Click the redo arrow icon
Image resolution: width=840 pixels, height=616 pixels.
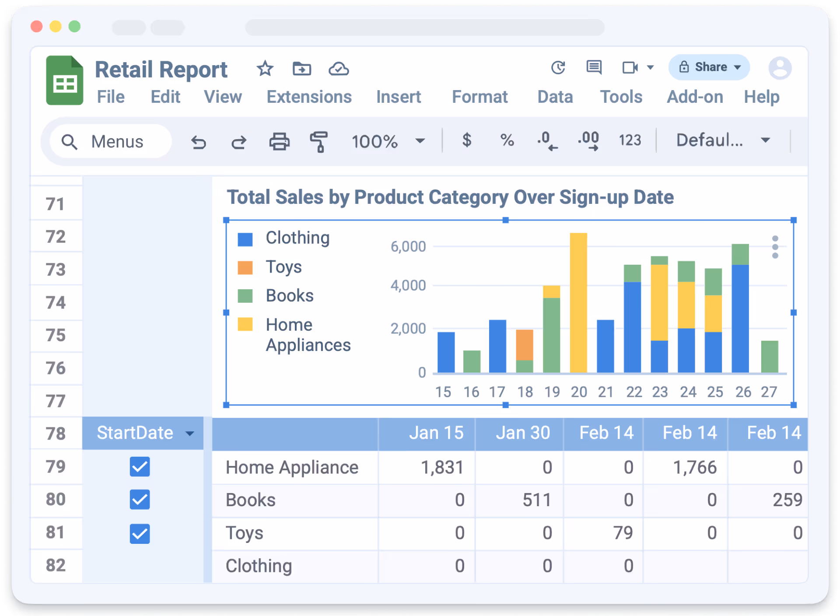click(238, 142)
